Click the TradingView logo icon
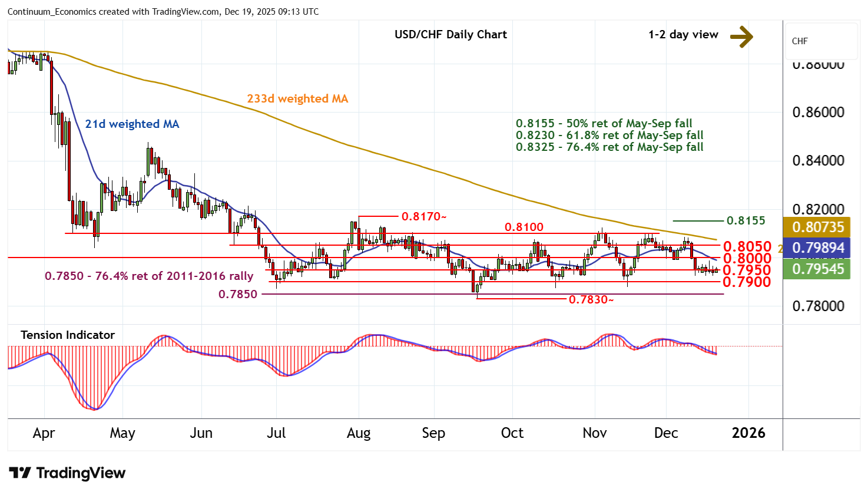The image size is (868, 495). click(x=20, y=473)
